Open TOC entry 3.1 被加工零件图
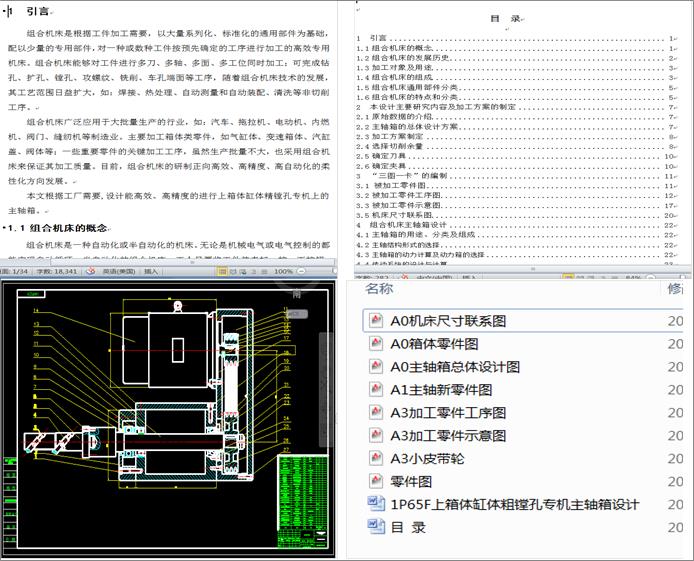The width and height of the screenshot is (694, 561). click(x=517, y=186)
